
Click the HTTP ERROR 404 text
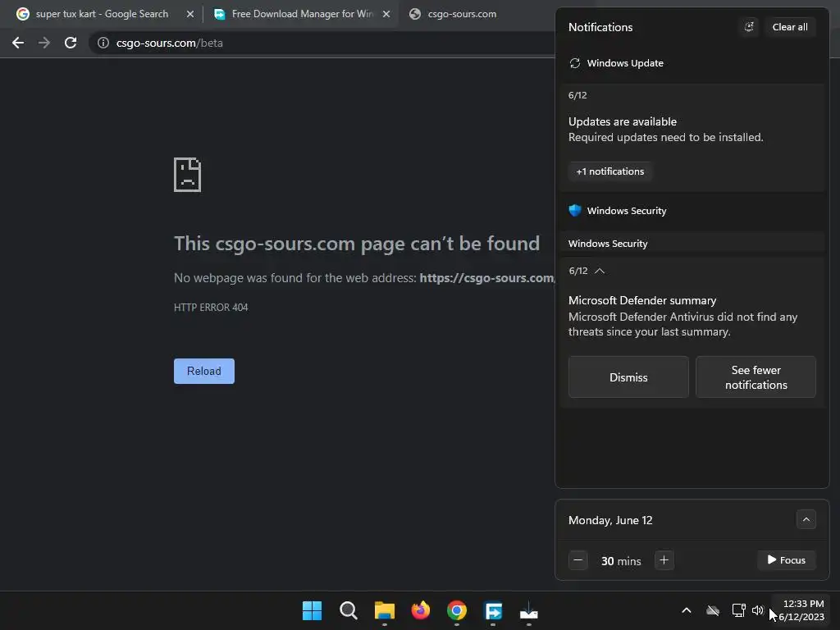[x=211, y=308]
